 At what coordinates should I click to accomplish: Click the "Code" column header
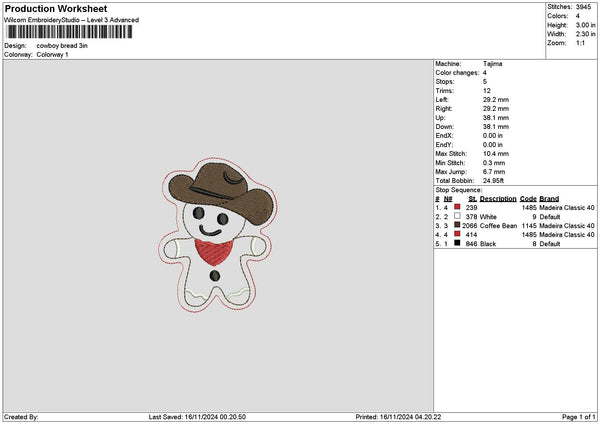click(528, 199)
